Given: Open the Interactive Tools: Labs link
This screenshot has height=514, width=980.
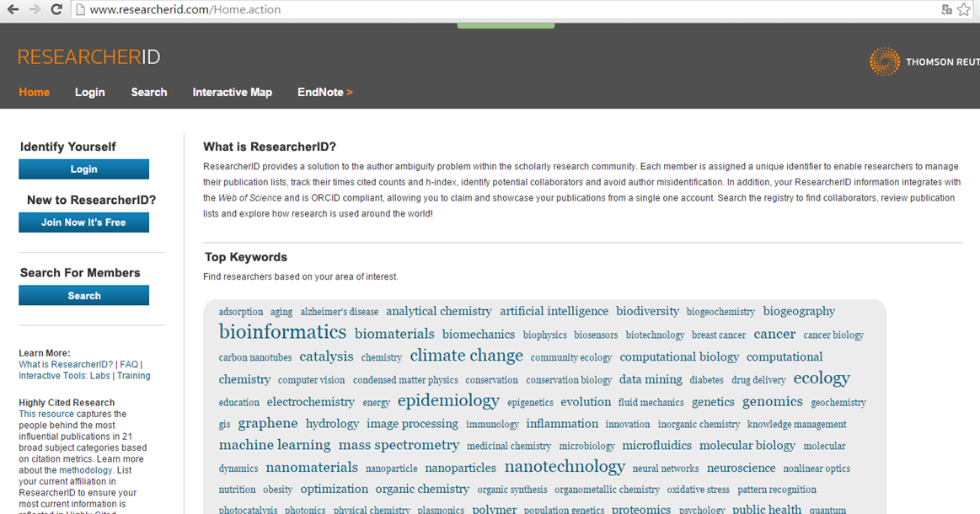Looking at the screenshot, I should (64, 376).
